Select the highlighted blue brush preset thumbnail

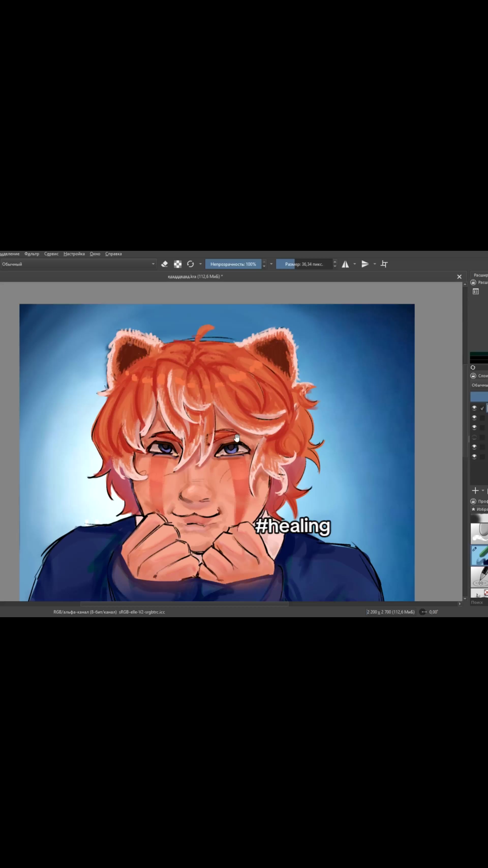tap(479, 555)
